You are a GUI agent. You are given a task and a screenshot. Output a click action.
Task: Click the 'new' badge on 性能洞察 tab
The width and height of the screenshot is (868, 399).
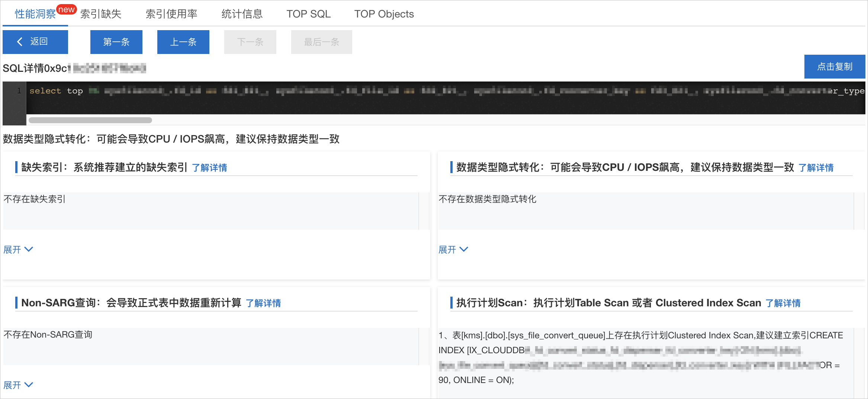tap(67, 9)
